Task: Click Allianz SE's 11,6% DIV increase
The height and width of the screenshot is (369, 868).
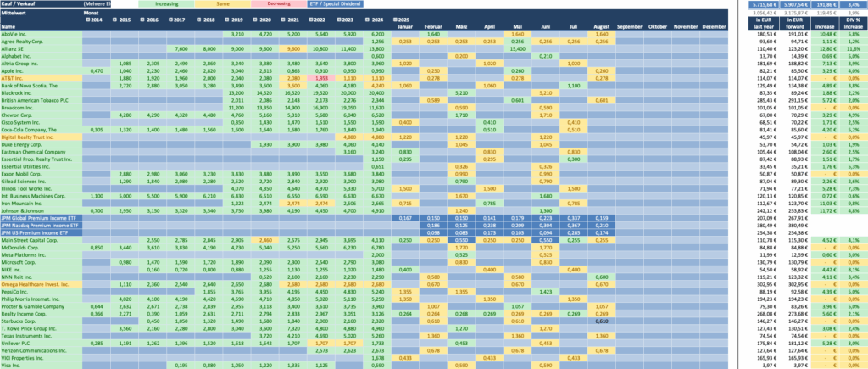Action: click(853, 48)
